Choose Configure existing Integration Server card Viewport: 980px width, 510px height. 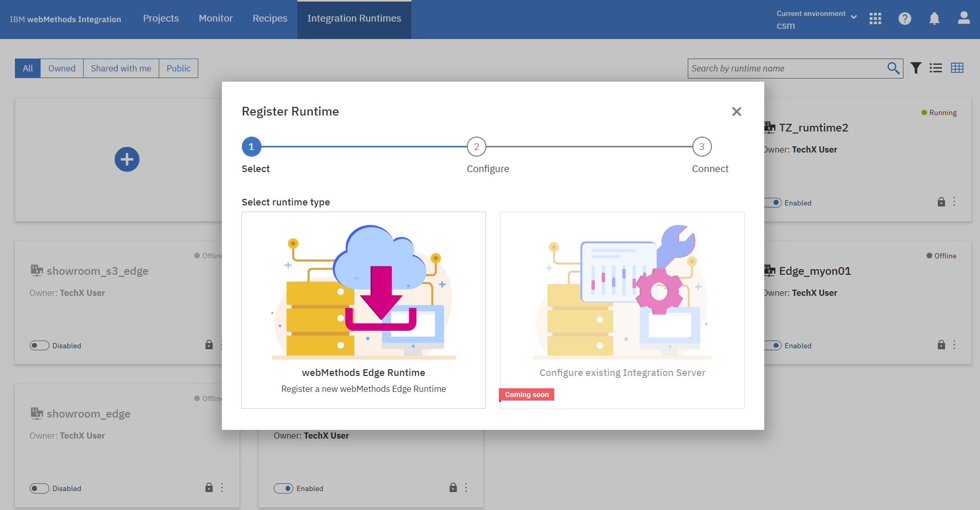pos(623,310)
